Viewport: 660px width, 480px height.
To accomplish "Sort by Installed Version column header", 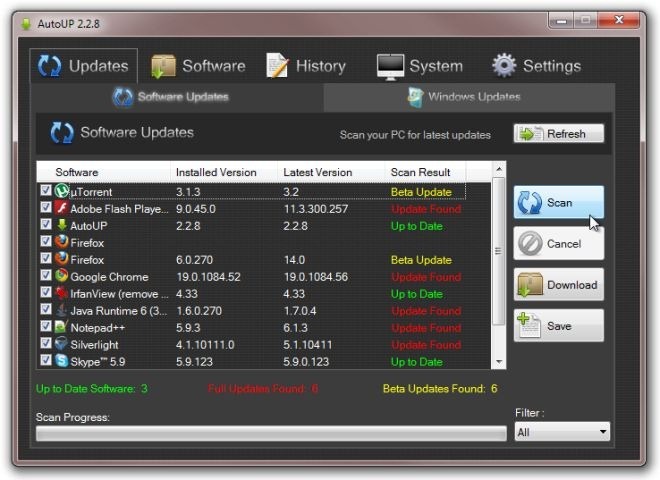I will (224, 172).
